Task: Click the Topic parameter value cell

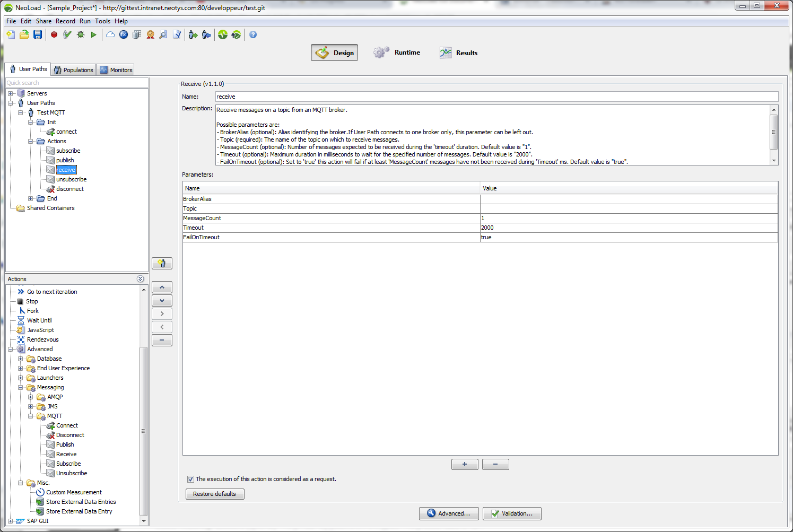Action: [629, 208]
